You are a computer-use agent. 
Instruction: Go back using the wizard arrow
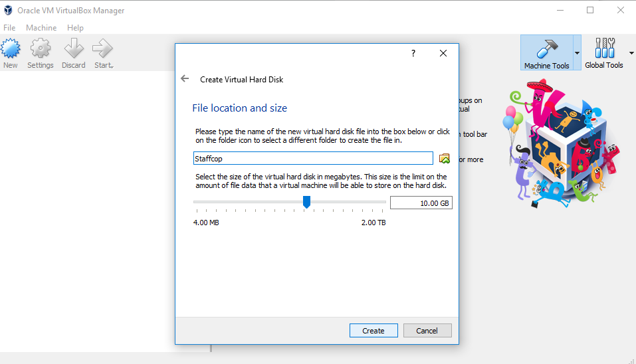click(185, 78)
